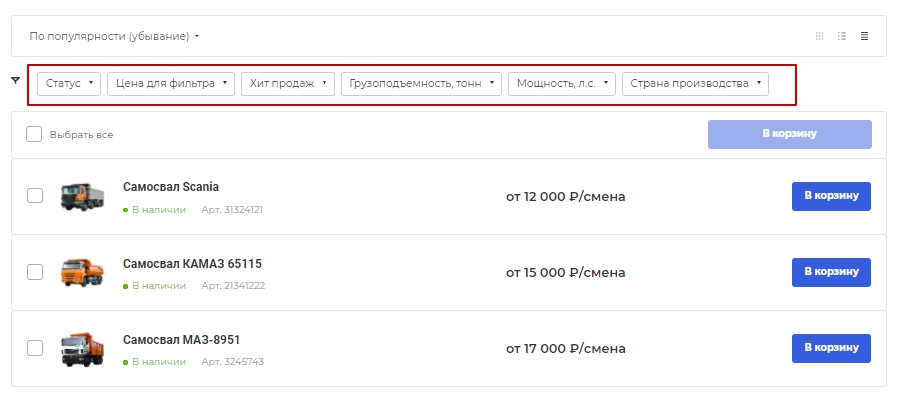Screen dimensions: 914x413
Task: Tick checkbox for Самосвал Scania
Action: 35,196
